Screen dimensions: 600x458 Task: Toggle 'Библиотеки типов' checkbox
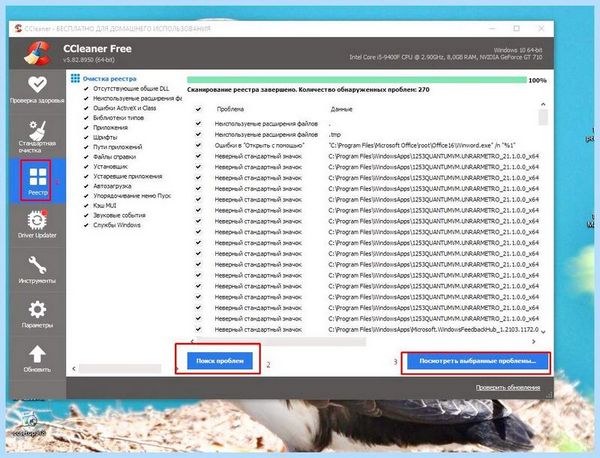pos(86,117)
